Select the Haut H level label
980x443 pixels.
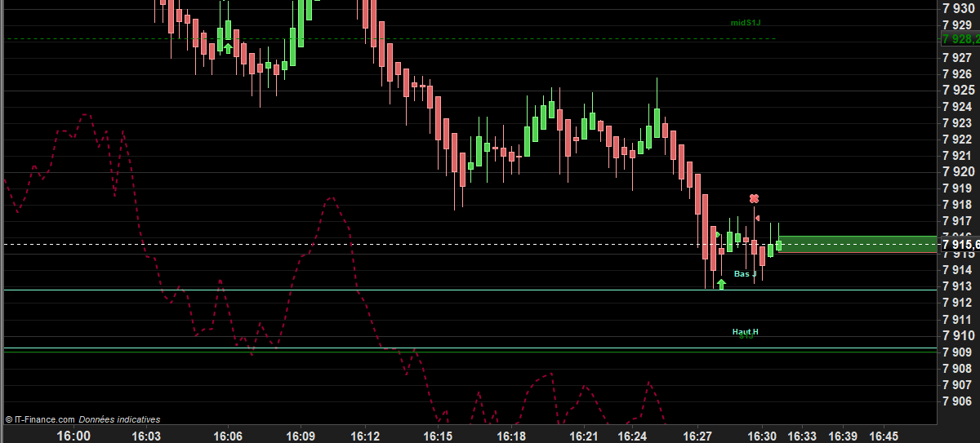[x=745, y=332]
